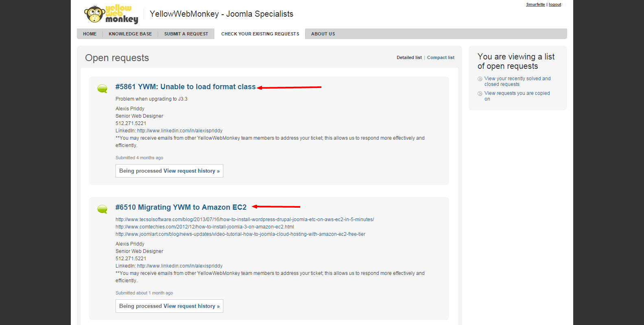Switch to Compact list view
Screen dimensions: 644x325
441,57
